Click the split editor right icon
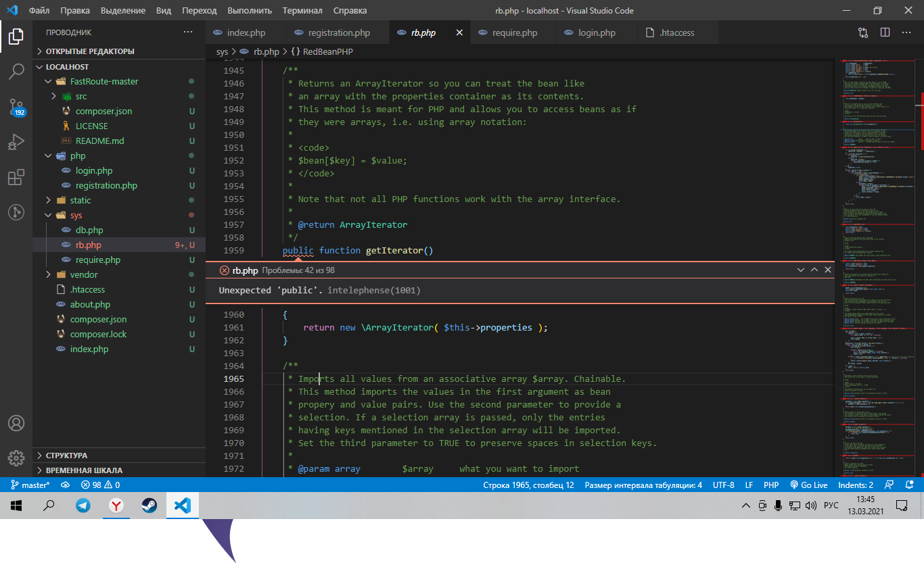 click(x=885, y=32)
